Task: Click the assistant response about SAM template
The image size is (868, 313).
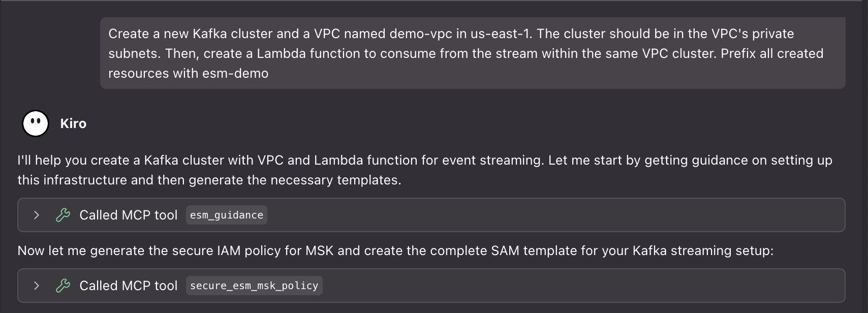Action: [x=391, y=250]
